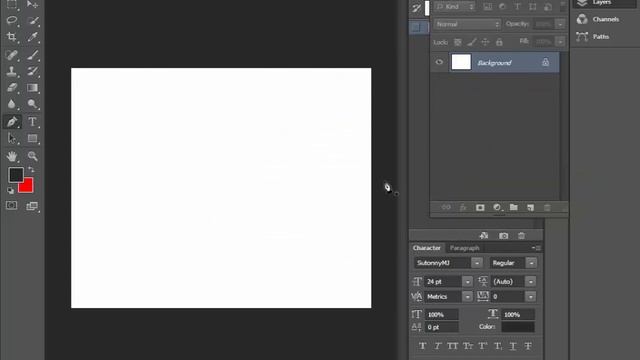Select the Clone Stamp tool
The image size is (640, 360).
coord(11,71)
